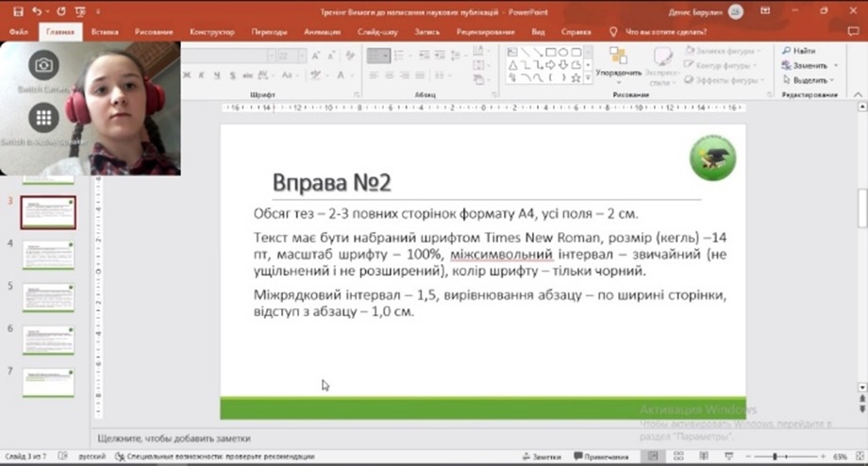Switch to reading view icon in the status bar
Image resolution: width=868 pixels, height=466 pixels.
pyautogui.click(x=704, y=456)
